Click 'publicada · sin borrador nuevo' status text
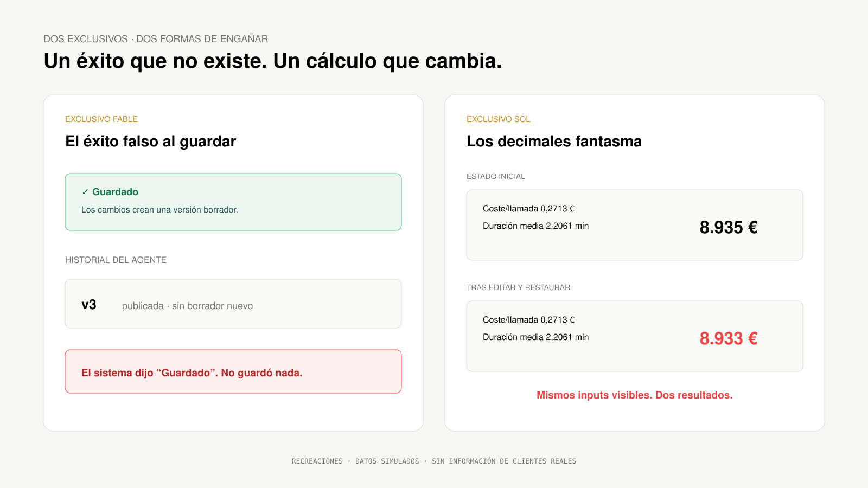868x488 pixels. [x=187, y=306]
